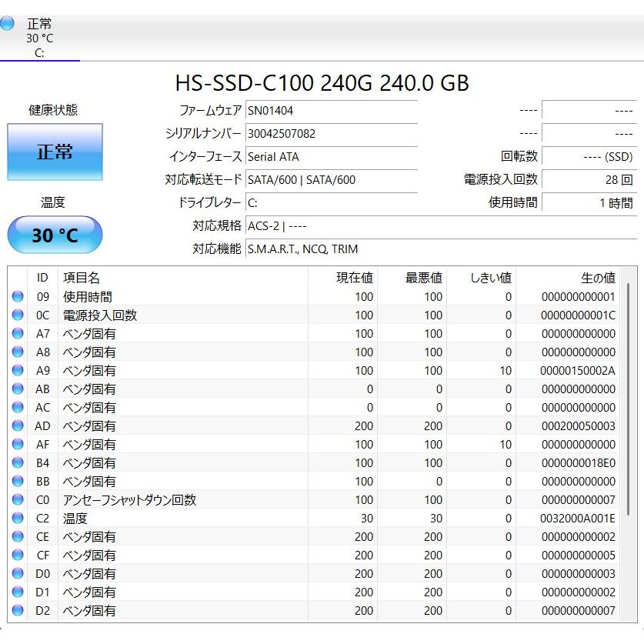Viewport: 644px width, 644px height.
Task: Select raw value 00000150002A in row A9
Action: [578, 371]
